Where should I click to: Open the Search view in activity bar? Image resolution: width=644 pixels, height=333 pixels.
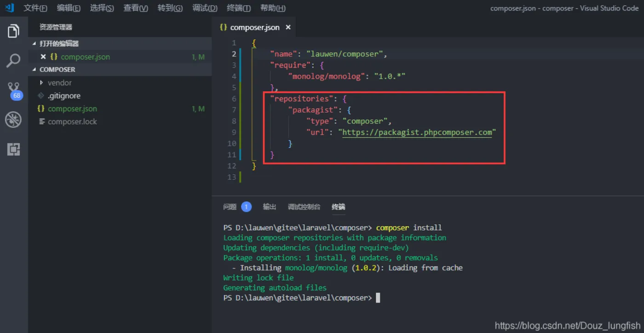[x=13, y=61]
